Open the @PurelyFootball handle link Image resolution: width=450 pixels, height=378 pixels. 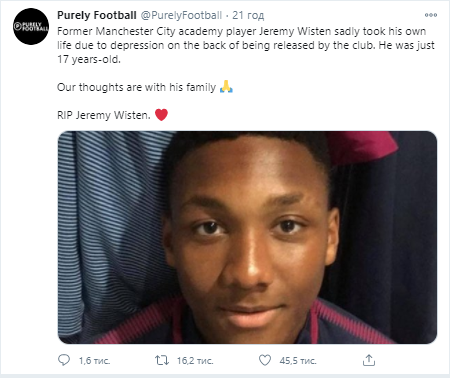tap(181, 15)
